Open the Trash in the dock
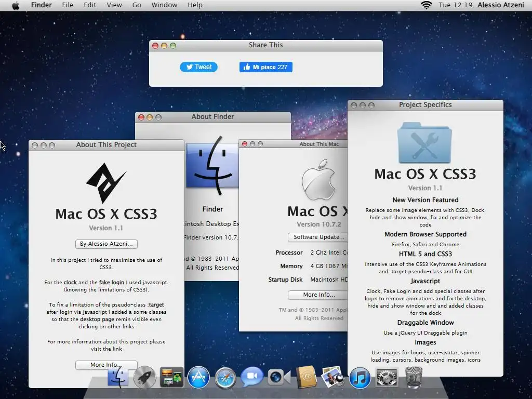 point(414,377)
